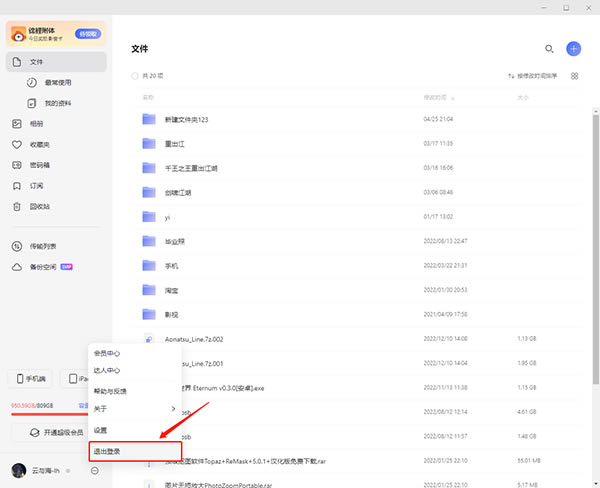Toggle the select-all circle next to 共 20 项

click(x=136, y=76)
